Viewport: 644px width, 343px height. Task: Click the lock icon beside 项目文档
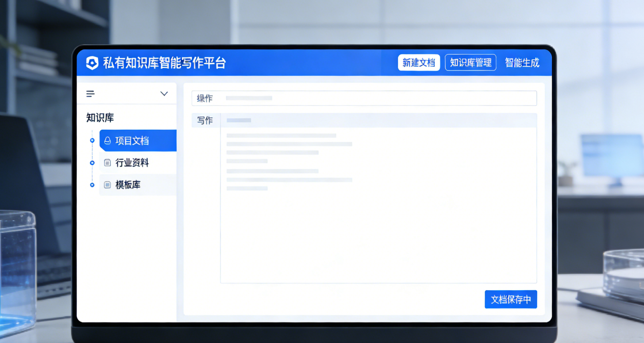(x=107, y=141)
